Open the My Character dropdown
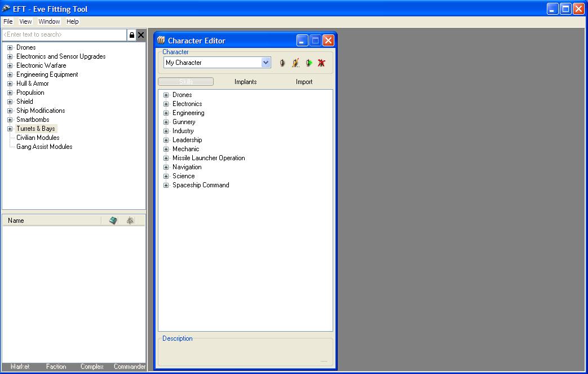Image resolution: width=588 pixels, height=374 pixels. (266, 62)
